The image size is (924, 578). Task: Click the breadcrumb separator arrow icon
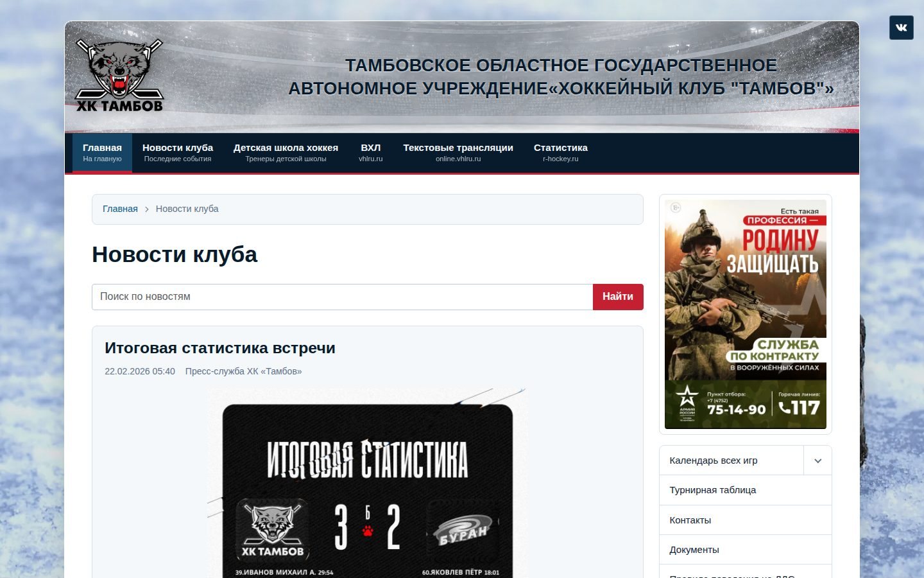pos(147,209)
